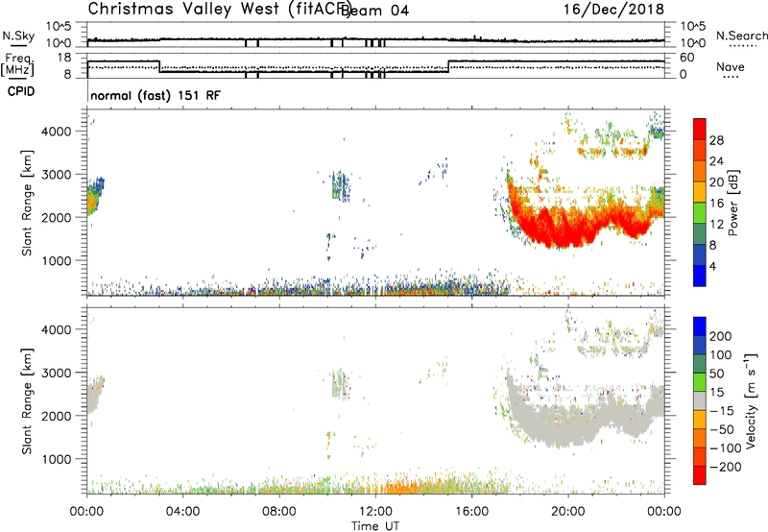Click the "2000" tick on the velocity panel axis

click(57, 416)
